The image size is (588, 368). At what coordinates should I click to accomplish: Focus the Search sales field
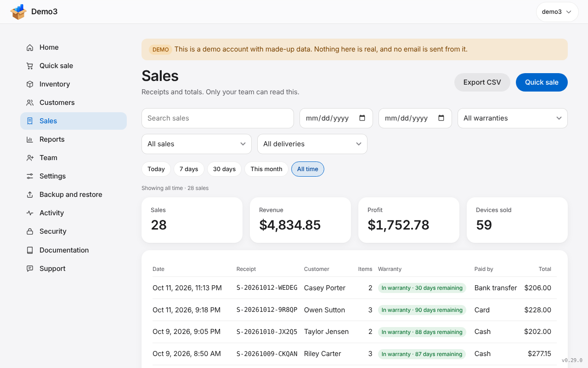click(218, 118)
